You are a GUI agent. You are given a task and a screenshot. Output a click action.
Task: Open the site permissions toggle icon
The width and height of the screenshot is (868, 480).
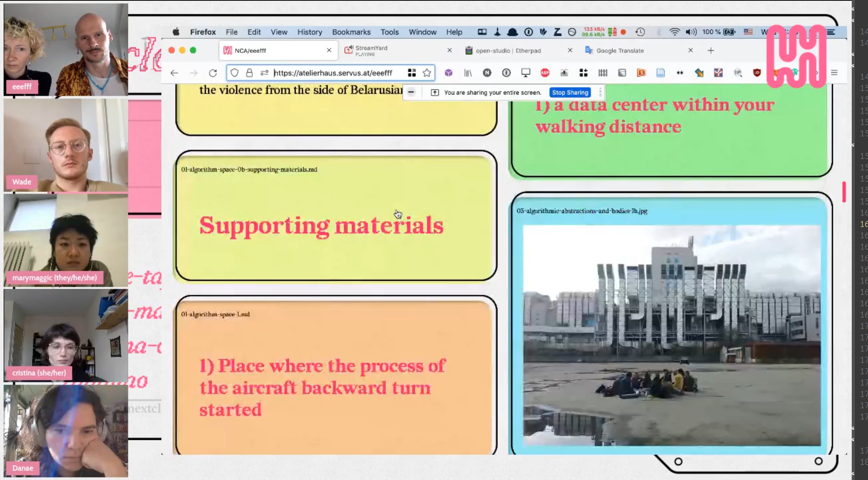264,73
